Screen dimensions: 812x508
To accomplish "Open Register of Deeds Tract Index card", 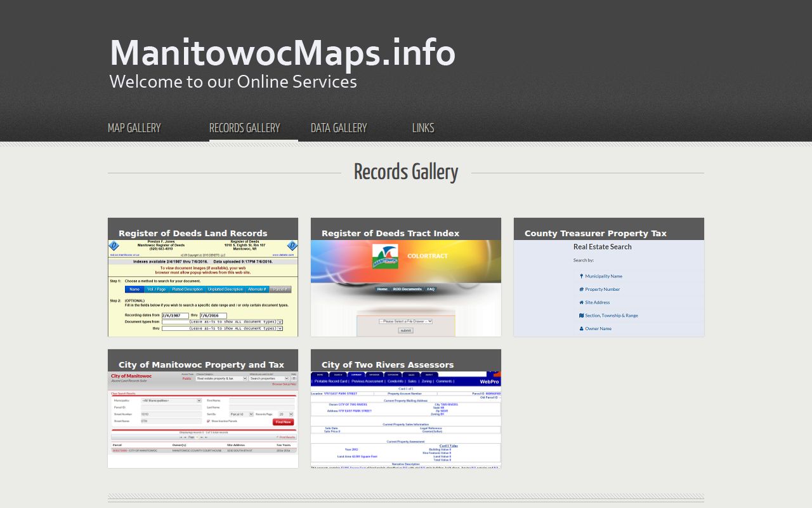I will 406,277.
